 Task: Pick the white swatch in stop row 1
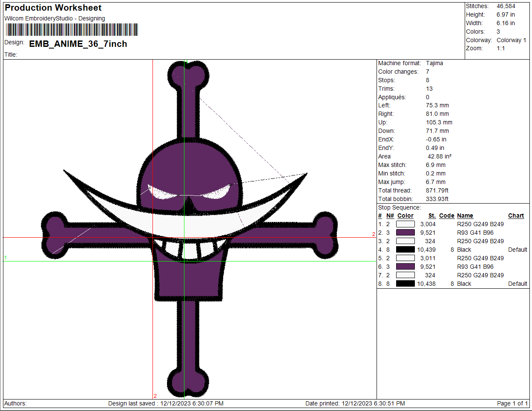[x=405, y=224]
